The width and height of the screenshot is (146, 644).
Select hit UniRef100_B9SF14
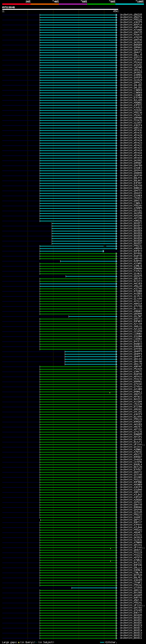[x=131, y=25]
